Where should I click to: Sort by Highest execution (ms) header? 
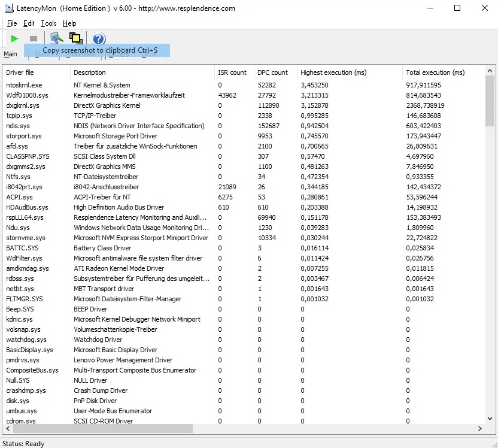(x=350, y=72)
